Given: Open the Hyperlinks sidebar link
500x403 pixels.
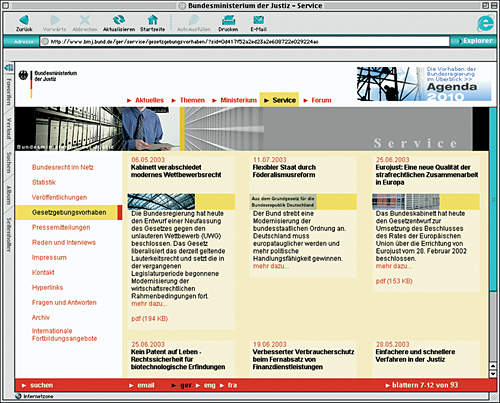Looking at the screenshot, I should point(47,287).
